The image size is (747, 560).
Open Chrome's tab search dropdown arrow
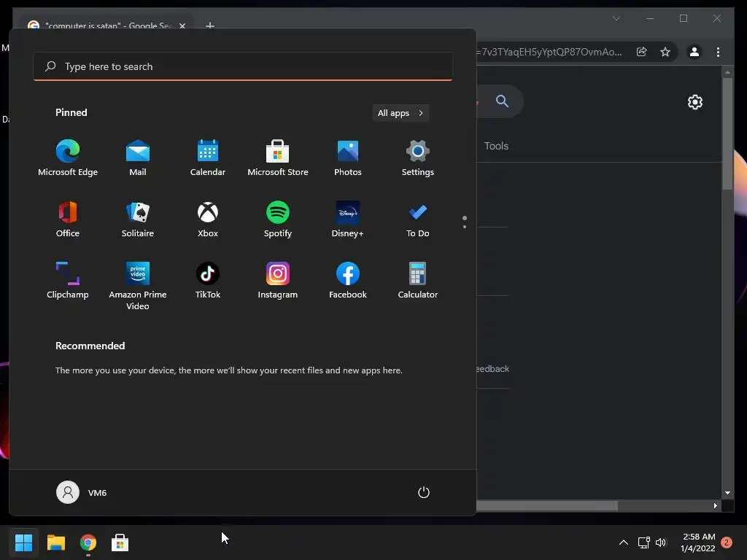(616, 18)
